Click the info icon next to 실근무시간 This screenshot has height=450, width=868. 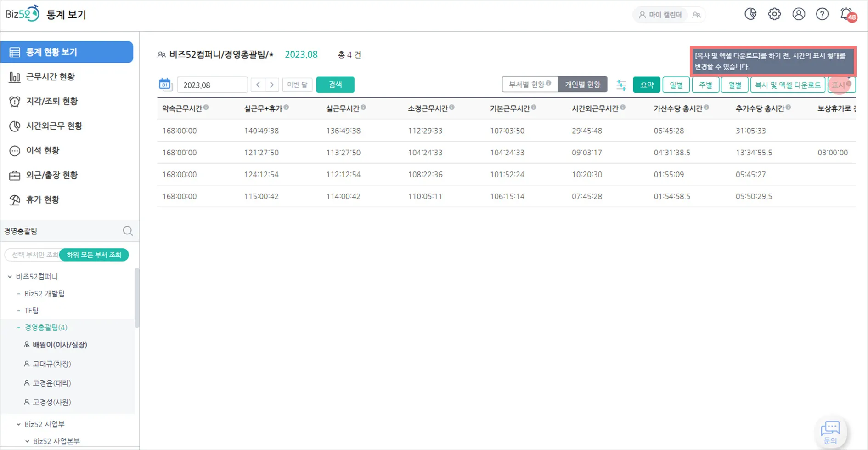363,108
